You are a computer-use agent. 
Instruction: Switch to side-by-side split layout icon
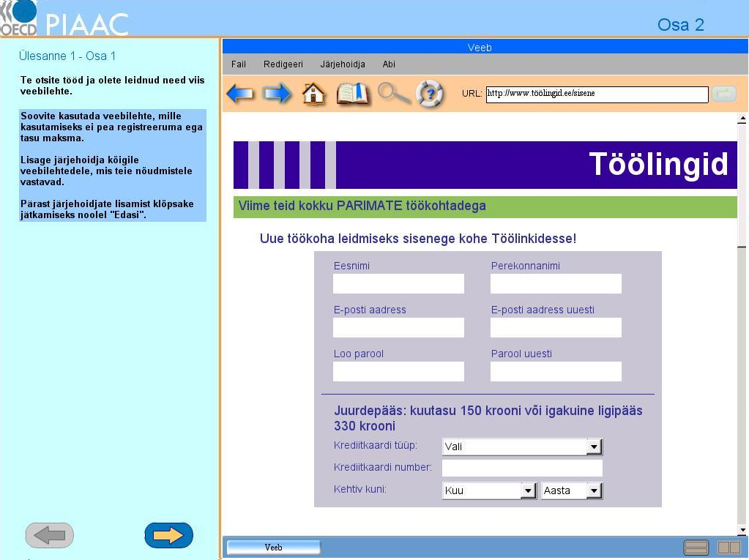click(x=729, y=547)
